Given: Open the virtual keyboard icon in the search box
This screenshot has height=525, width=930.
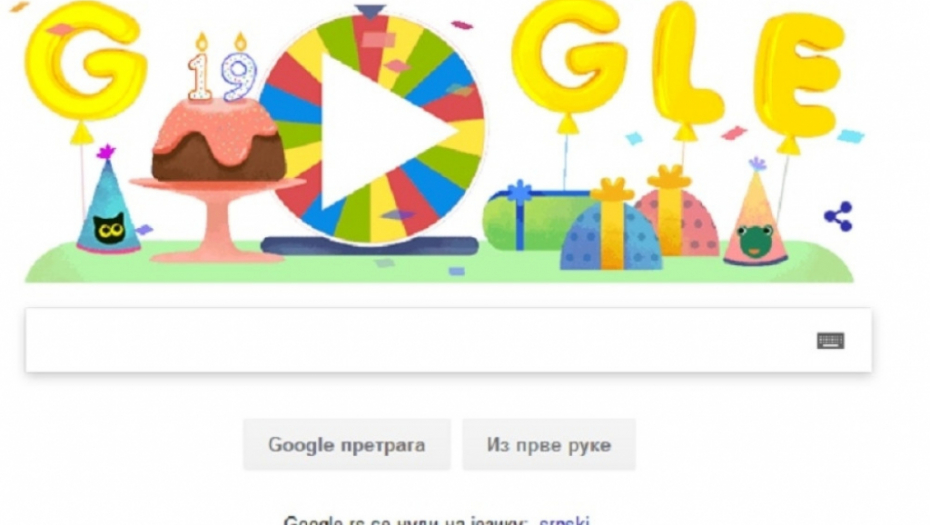Looking at the screenshot, I should (830, 341).
